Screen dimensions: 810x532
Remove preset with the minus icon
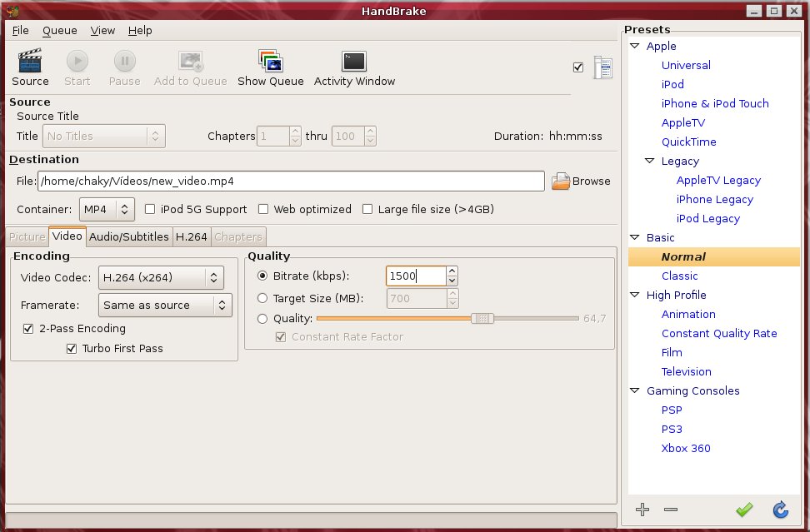coord(671,510)
